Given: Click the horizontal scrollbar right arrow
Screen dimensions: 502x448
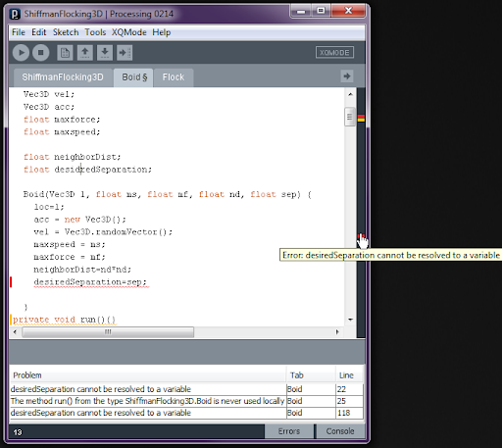Looking at the screenshot, I should click(x=337, y=332).
